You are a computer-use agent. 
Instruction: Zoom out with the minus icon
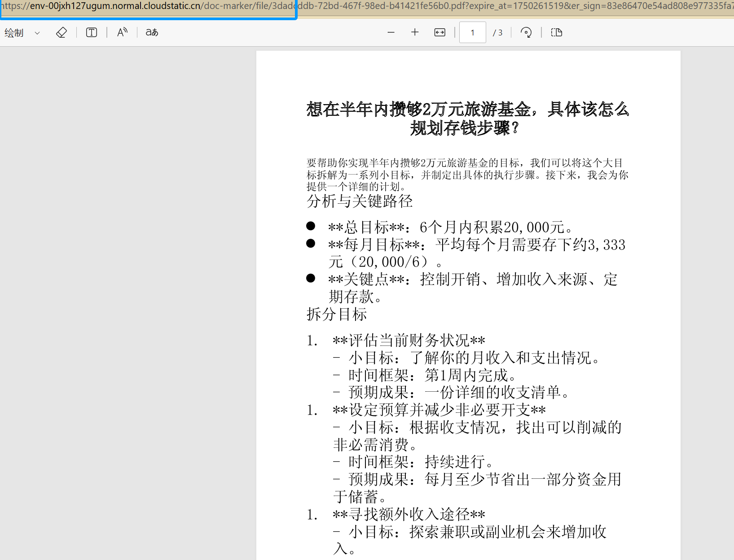coord(391,32)
